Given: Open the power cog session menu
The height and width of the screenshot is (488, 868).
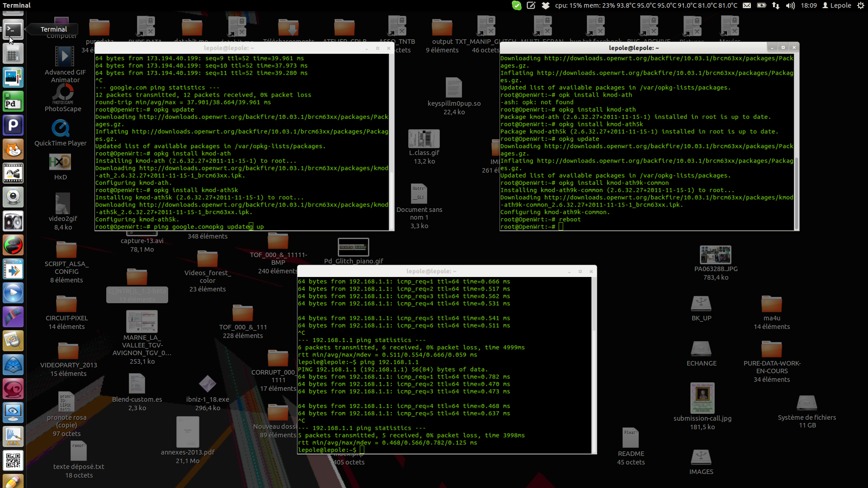Looking at the screenshot, I should click(861, 5).
